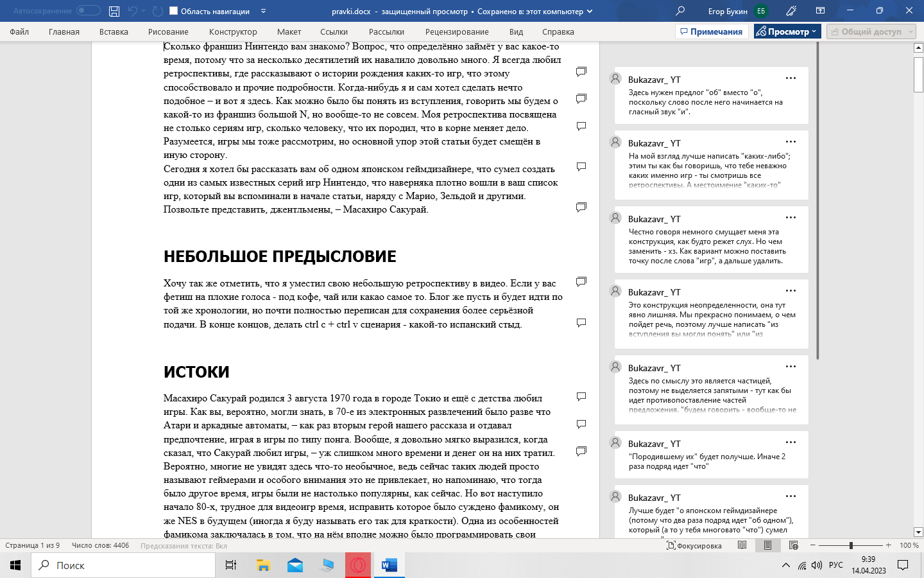
Task: Click zoom in plus button
Action: 889,545
